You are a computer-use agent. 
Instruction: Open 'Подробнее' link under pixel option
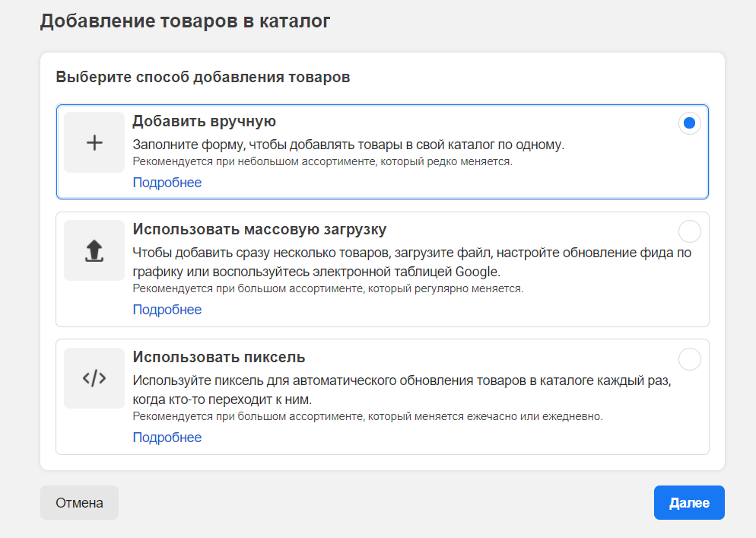pyautogui.click(x=167, y=438)
